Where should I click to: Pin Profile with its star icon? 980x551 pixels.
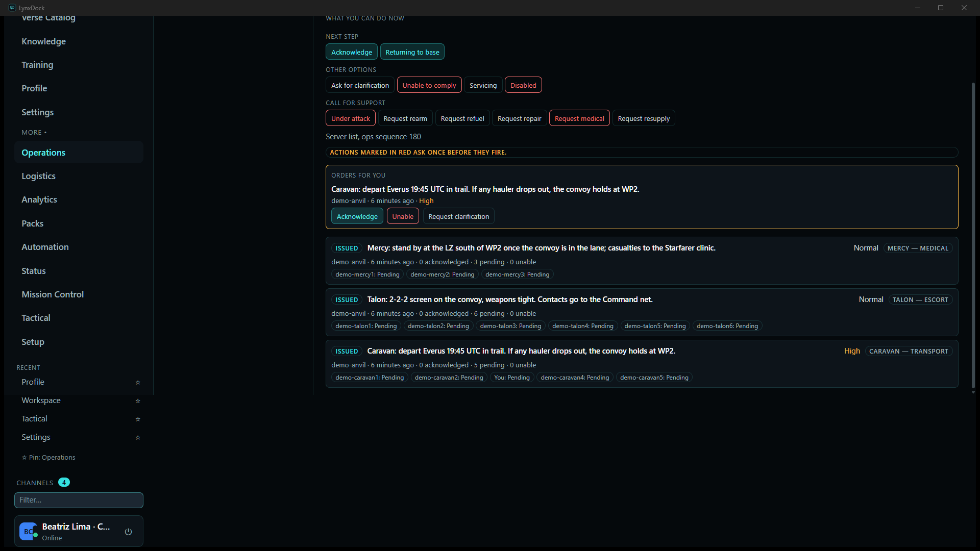tap(138, 382)
